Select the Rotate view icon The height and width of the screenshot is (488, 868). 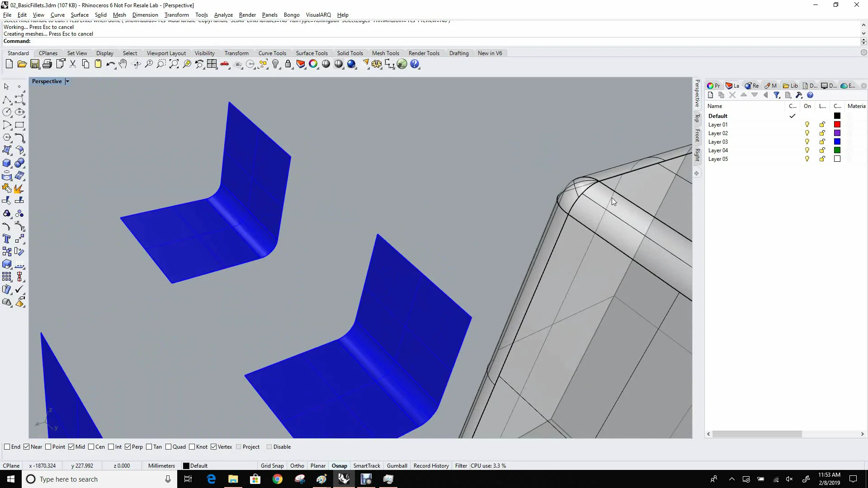(x=136, y=64)
